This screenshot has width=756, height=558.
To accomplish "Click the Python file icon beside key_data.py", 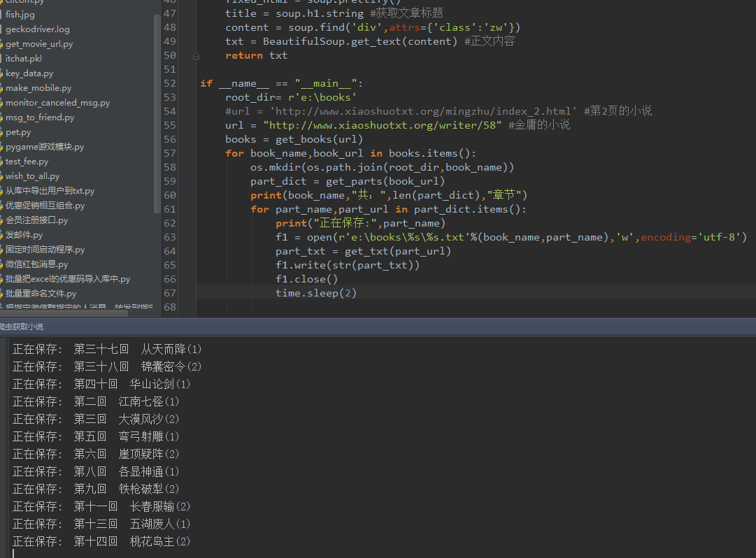I will 2,73.
